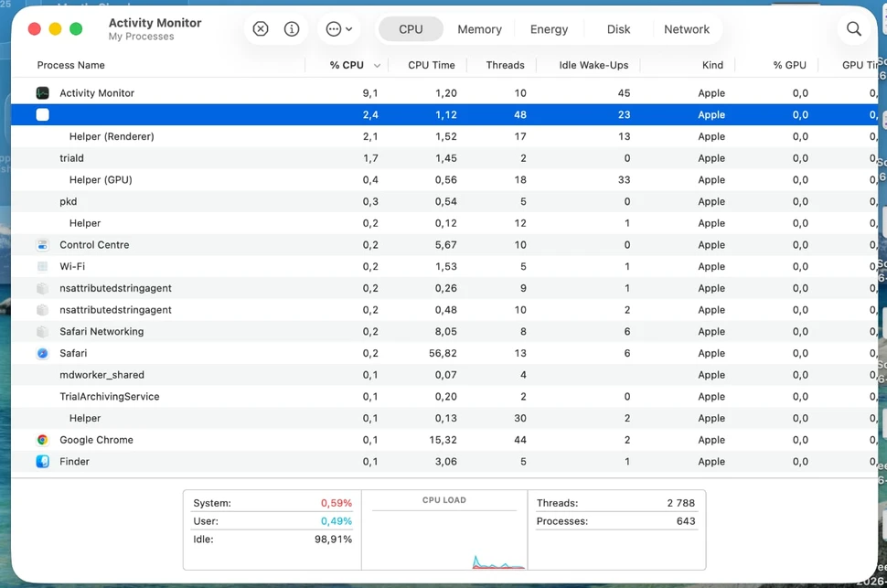Click icon of nsattributedstringagent row with 0,48 time

click(x=42, y=310)
